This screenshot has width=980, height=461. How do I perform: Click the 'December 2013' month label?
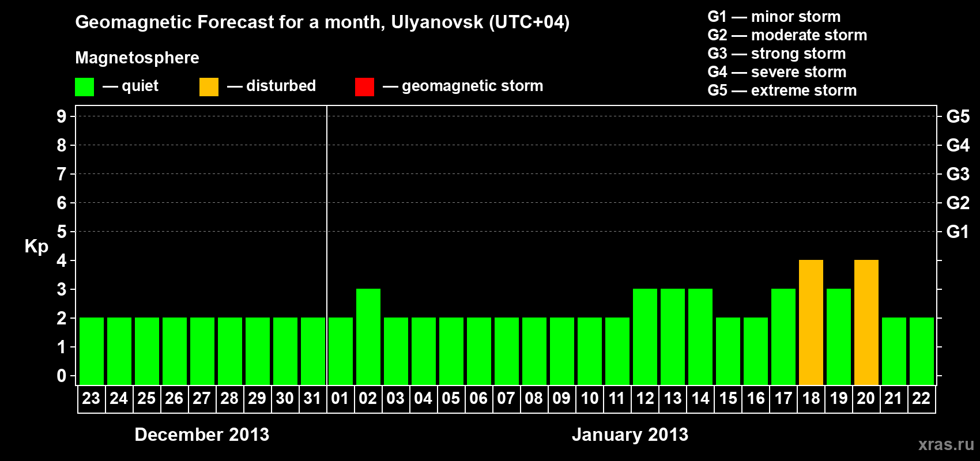(x=202, y=434)
